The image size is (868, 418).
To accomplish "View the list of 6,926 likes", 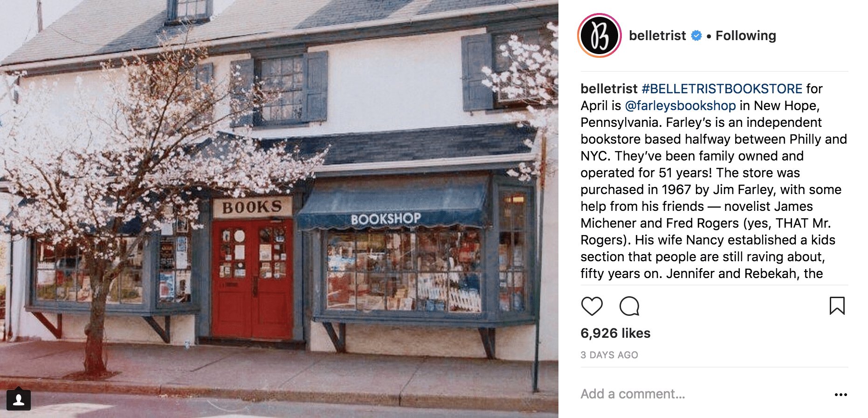I will (x=615, y=333).
